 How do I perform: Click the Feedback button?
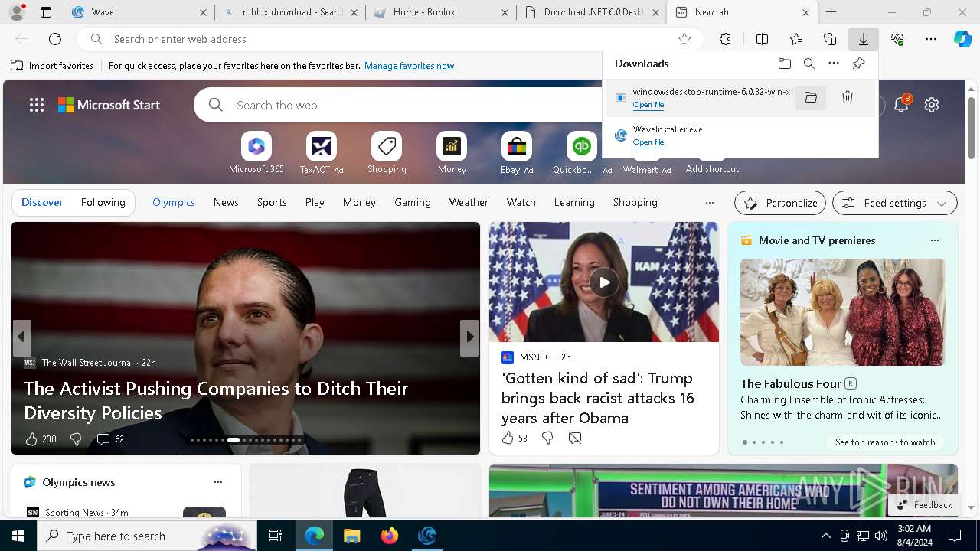(924, 505)
